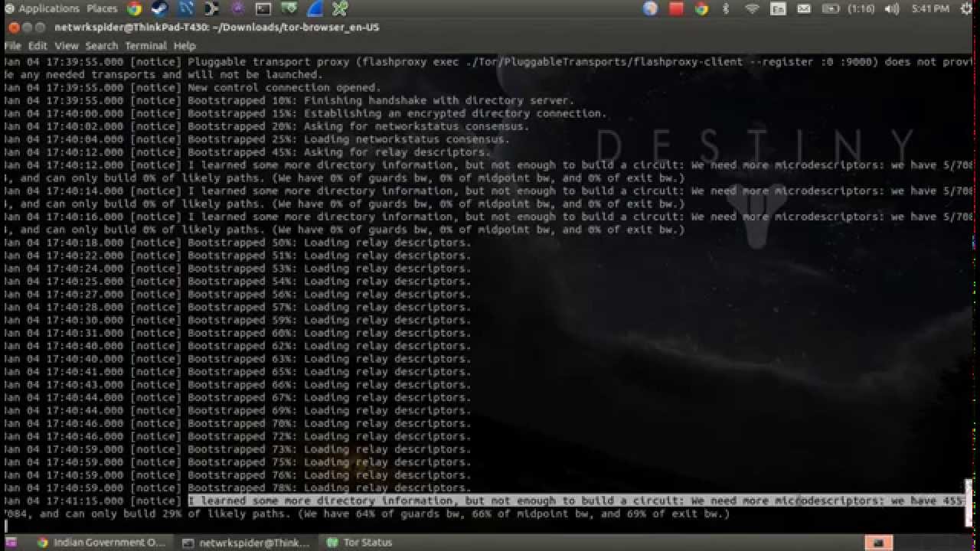Check the battery indicator icon

pyautogui.click(x=831, y=9)
